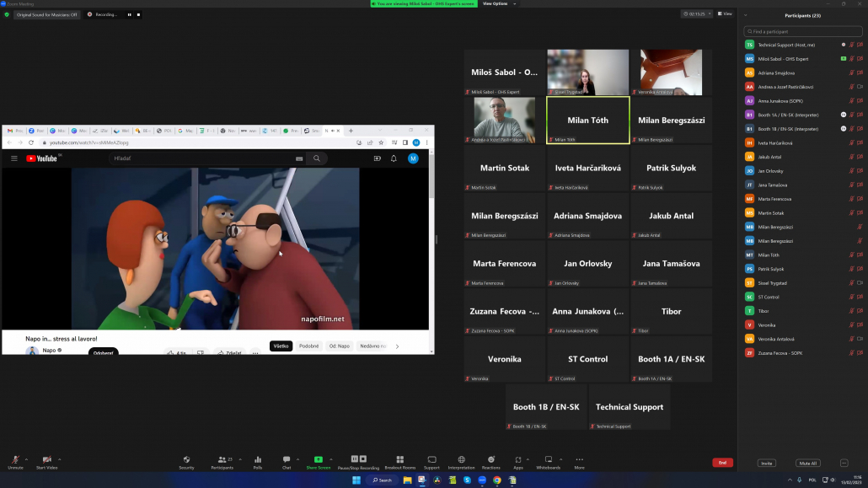Click the YouTube notifications bell
This screenshot has width=868, height=488.
point(394,158)
